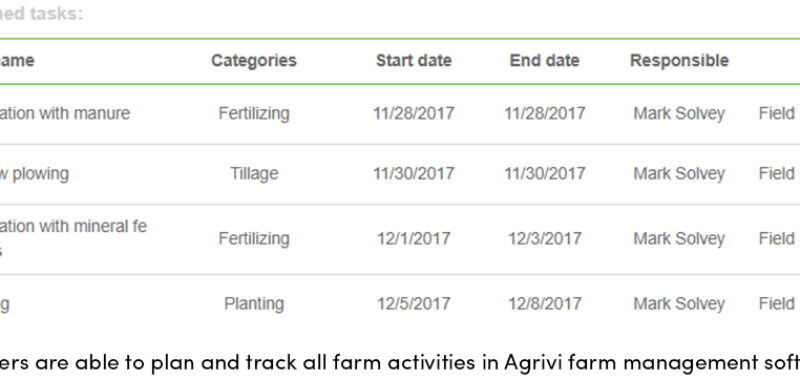
Task: Click start date 11/28/2017
Action: click(x=414, y=113)
